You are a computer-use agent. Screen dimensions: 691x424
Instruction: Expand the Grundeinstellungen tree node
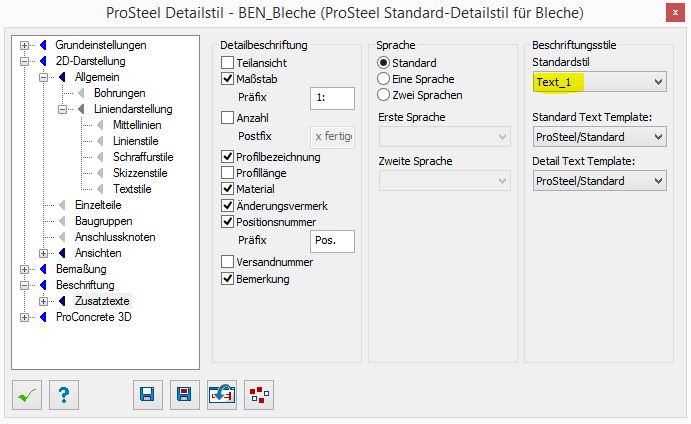pos(24,45)
